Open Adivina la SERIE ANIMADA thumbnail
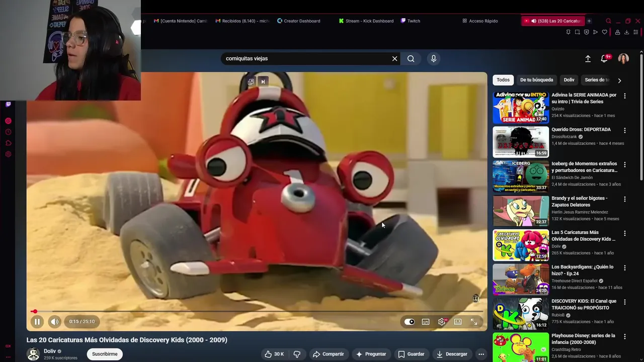This screenshot has height=362, width=644. click(x=521, y=108)
